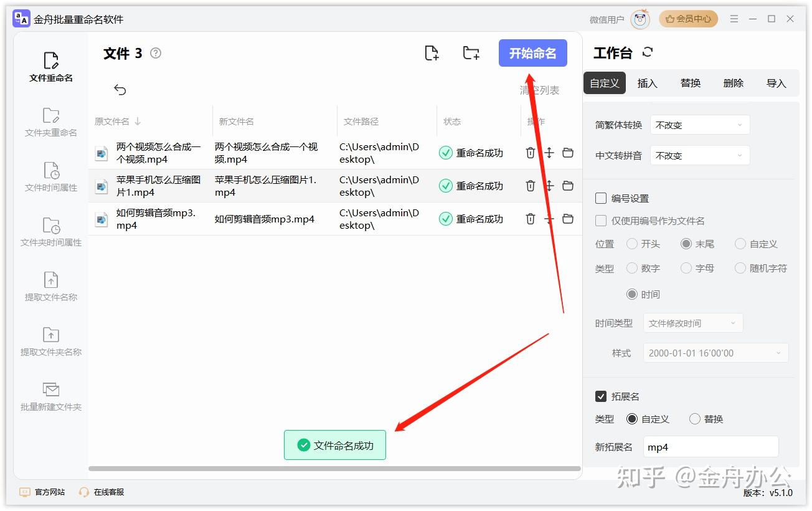Click the add folder icon
This screenshot has height=511, width=812.
[471, 53]
